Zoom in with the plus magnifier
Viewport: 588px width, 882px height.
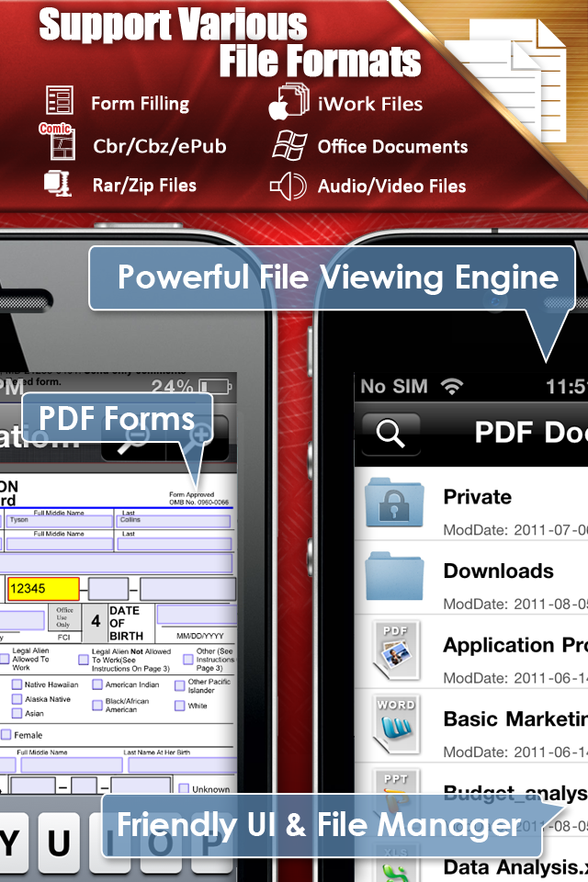pos(198,439)
